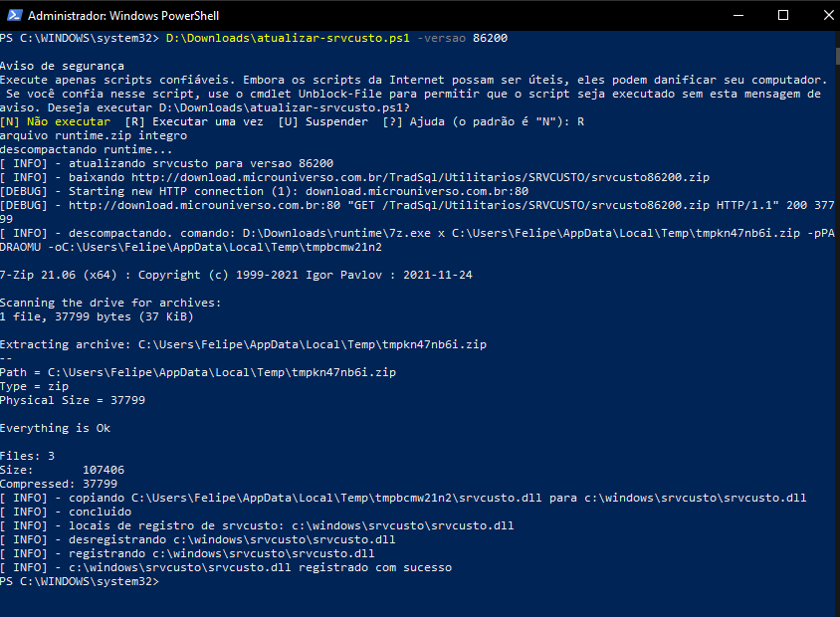This screenshot has width=840, height=617.
Task: Maximize the PowerShell window
Action: click(782, 16)
